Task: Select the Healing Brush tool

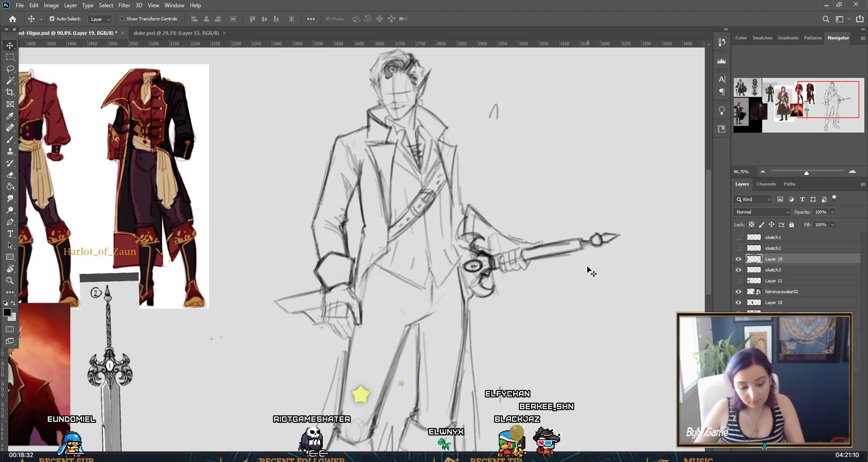Action: click(x=10, y=128)
